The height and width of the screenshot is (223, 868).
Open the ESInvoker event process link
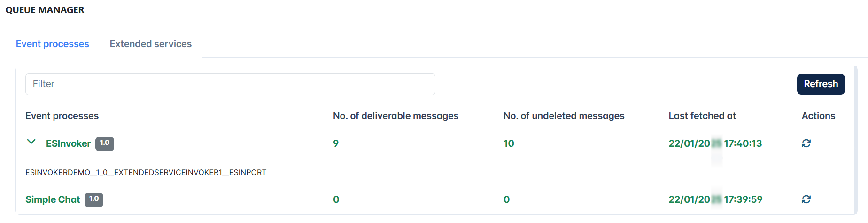tap(68, 144)
